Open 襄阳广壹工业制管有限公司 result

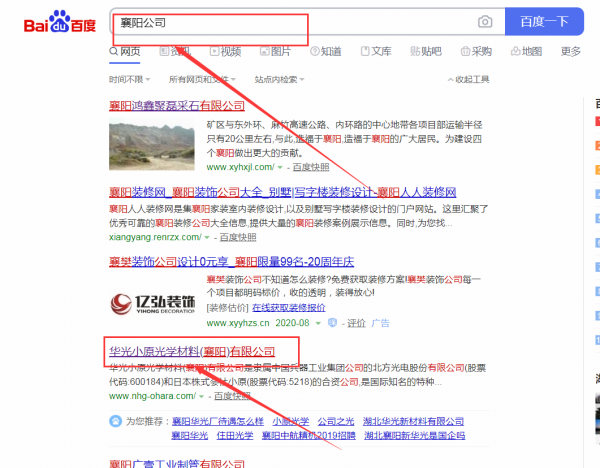177,463
